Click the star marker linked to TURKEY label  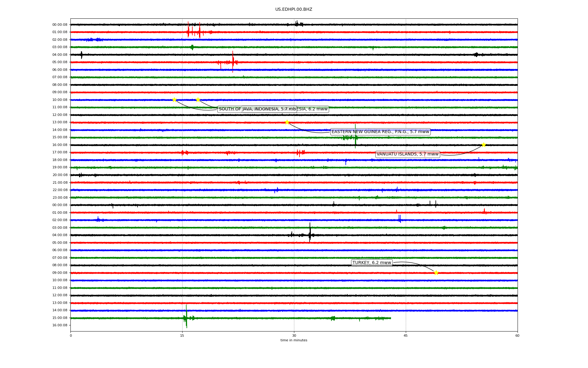click(x=436, y=273)
